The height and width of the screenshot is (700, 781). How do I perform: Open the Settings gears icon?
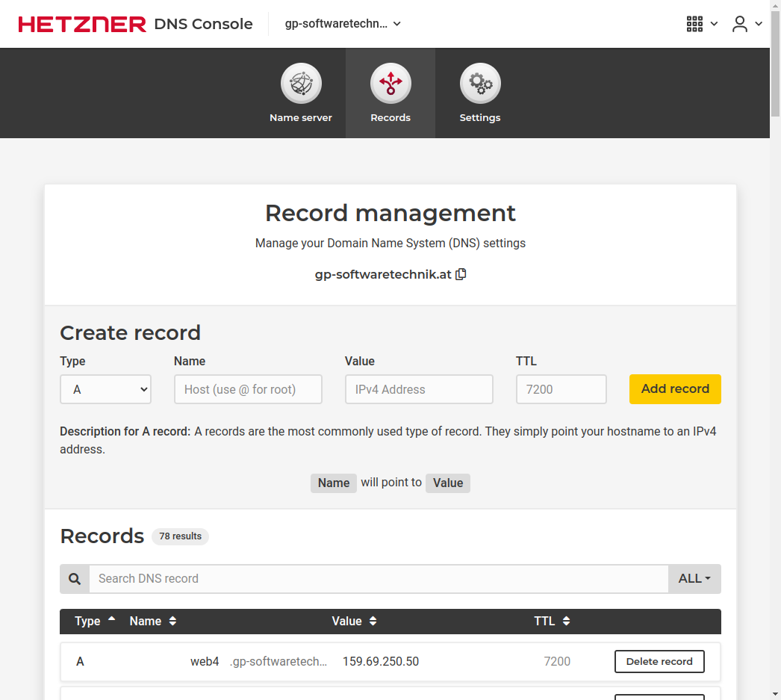480,84
